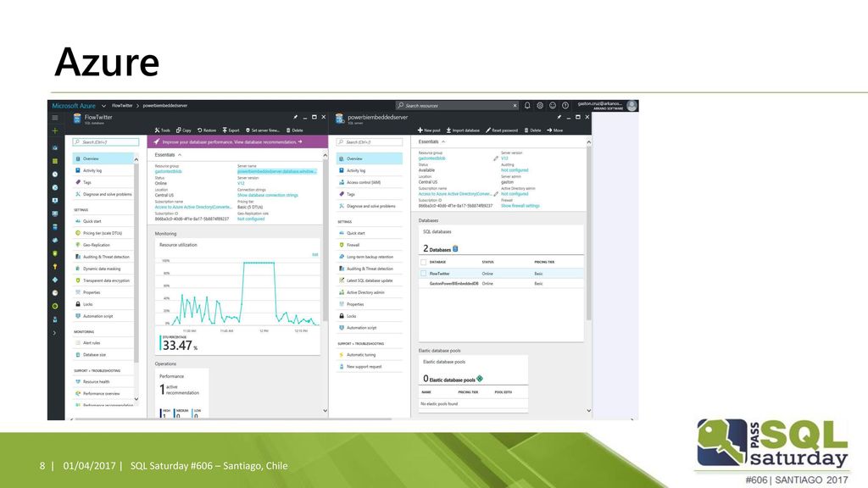This screenshot has height=488, width=868.
Task: Click Delete in the FlowTwitter toolbar
Action: click(x=294, y=130)
